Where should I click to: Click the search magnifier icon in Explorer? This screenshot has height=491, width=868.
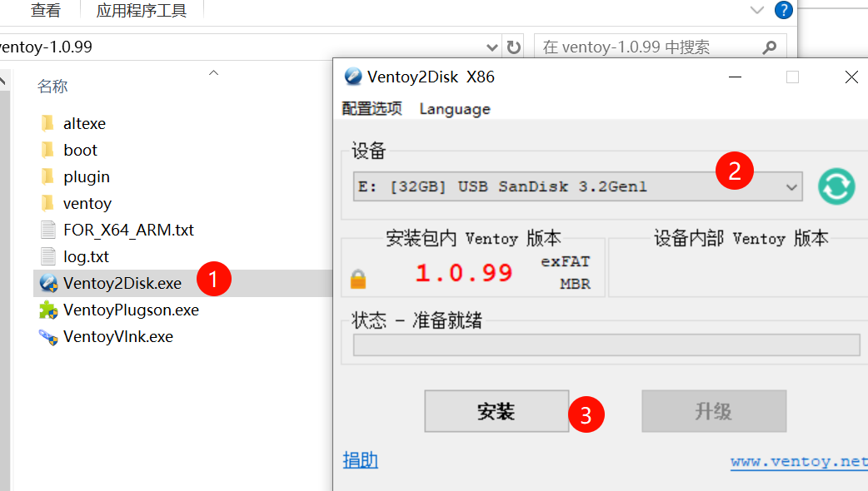click(769, 47)
